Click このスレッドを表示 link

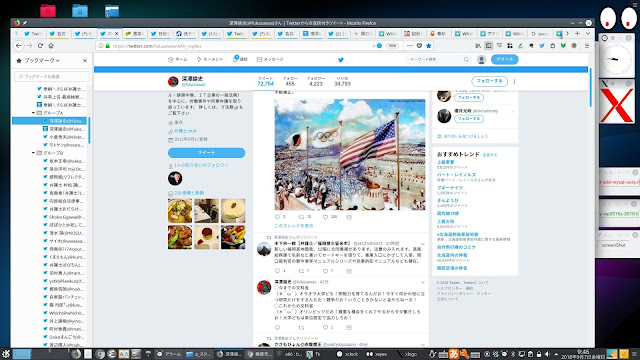(294, 226)
